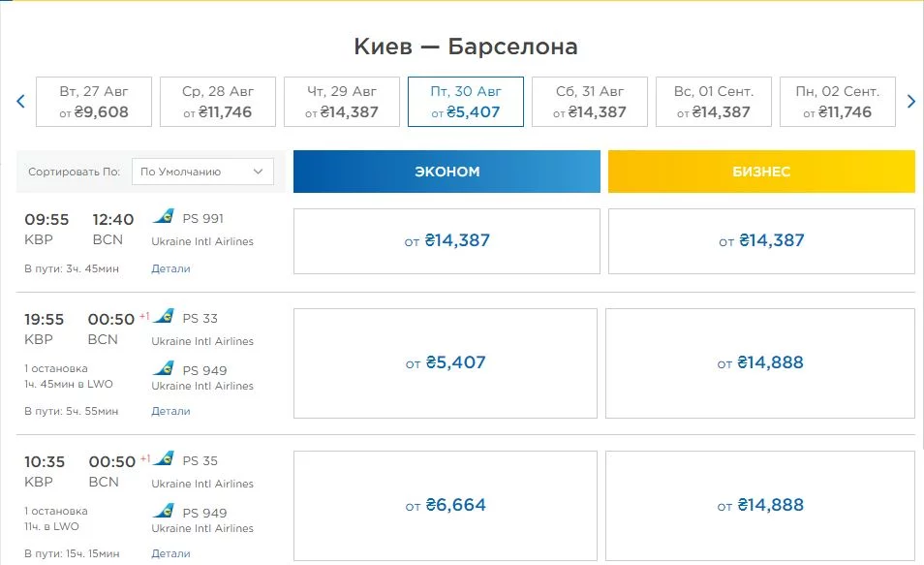Viewport: 924px width, 565px height.
Task: Click the previous dates left arrow
Action: 20,101
